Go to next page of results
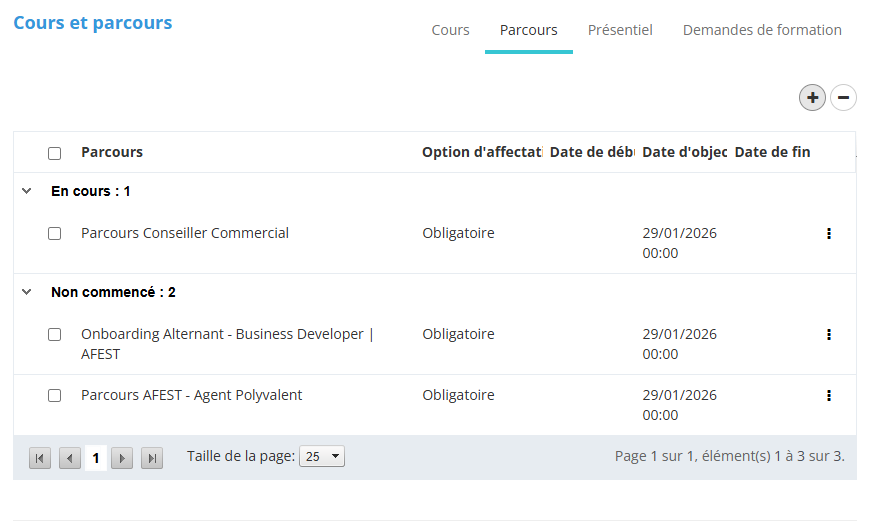Screen dimensions: 875x525 (122, 458)
